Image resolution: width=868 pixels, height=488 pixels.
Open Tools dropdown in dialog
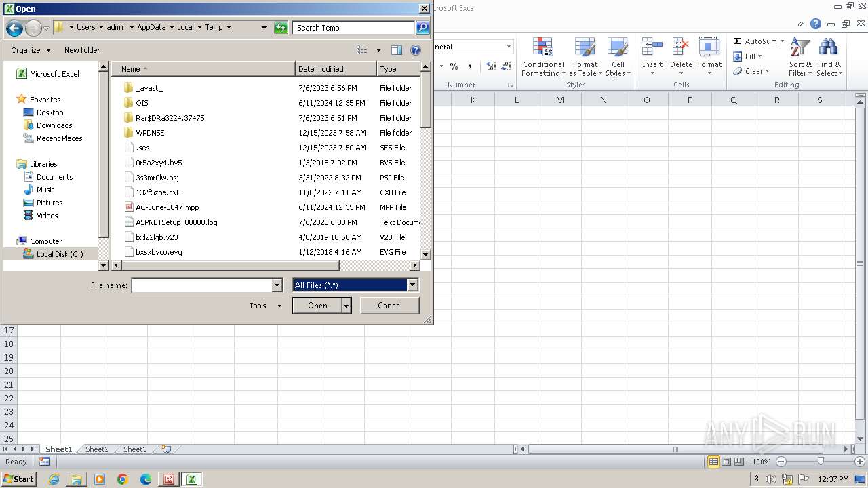(x=265, y=306)
